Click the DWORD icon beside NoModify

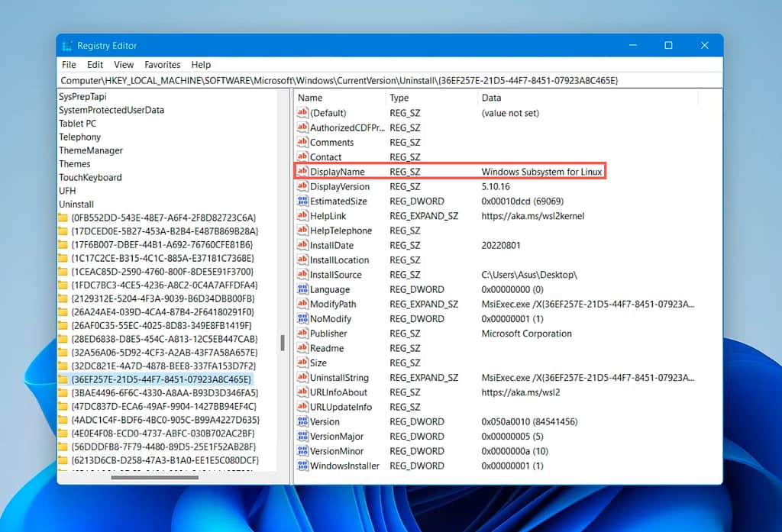click(x=302, y=318)
